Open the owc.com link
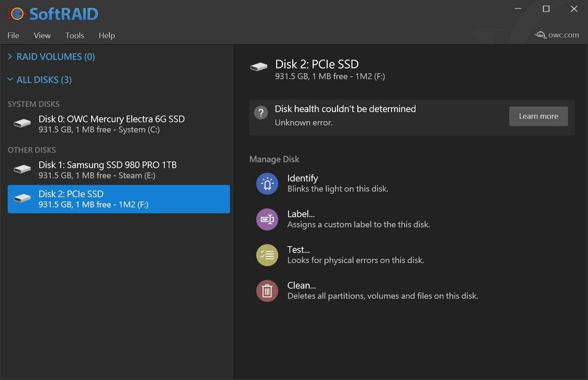This screenshot has height=380, width=588. 563,35
